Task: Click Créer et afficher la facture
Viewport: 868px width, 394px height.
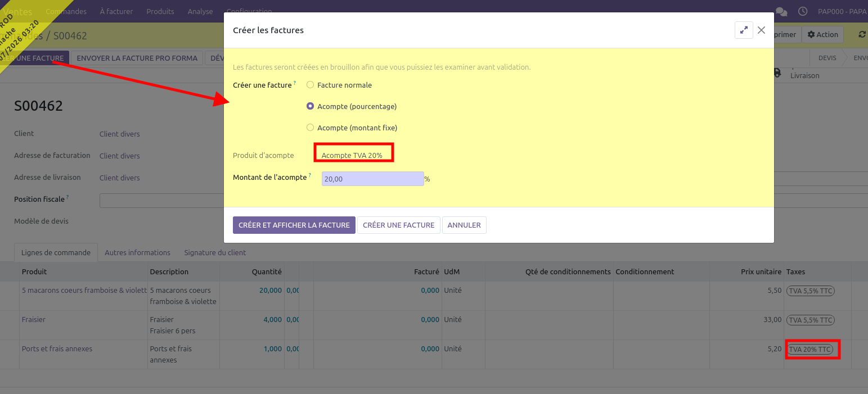Action: click(x=294, y=225)
